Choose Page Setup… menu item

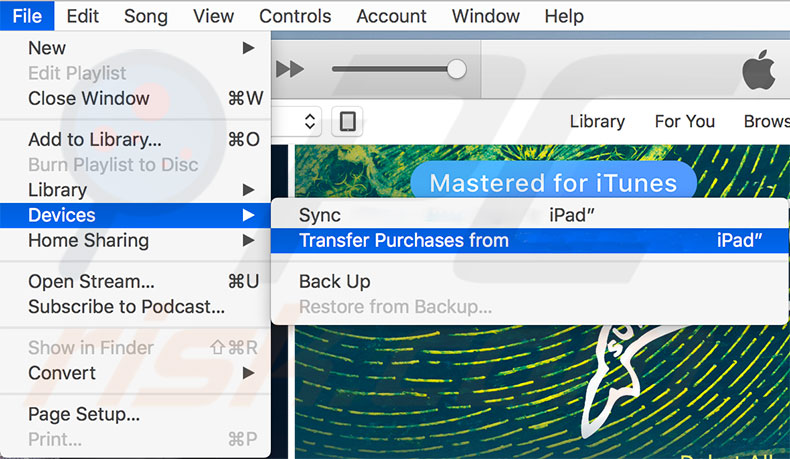pyautogui.click(x=135, y=414)
